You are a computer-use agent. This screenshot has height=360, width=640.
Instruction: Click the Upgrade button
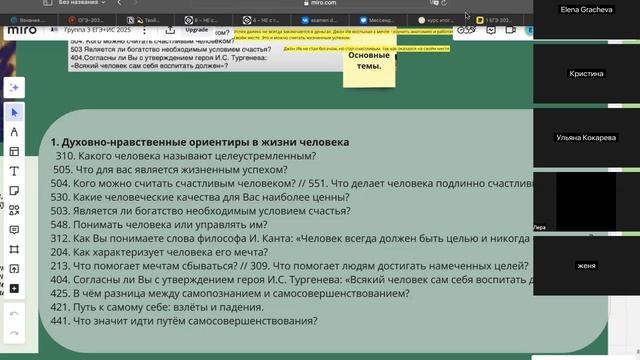pyautogui.click(x=197, y=30)
